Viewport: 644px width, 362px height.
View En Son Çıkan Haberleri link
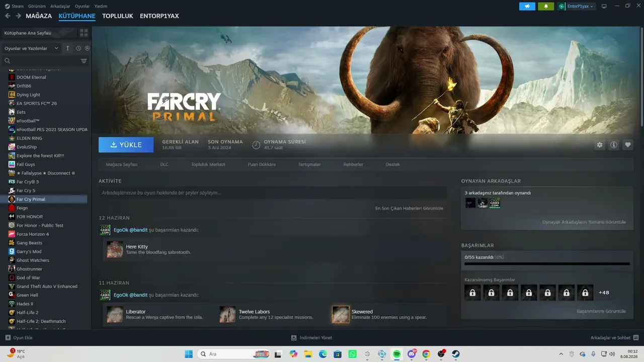(x=409, y=208)
